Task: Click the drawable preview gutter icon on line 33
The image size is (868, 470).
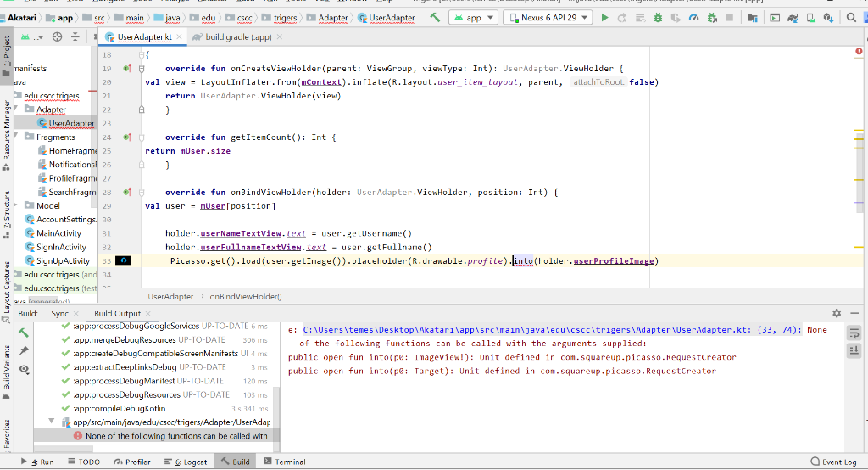Action: click(x=123, y=260)
